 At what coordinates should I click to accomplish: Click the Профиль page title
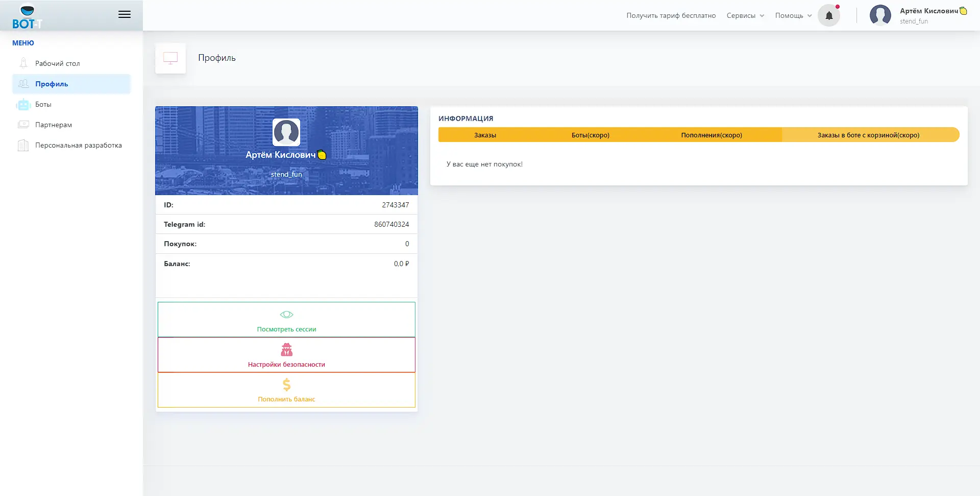216,58
